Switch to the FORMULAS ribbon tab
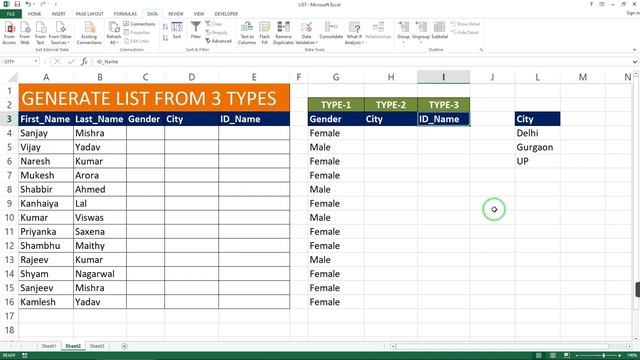 coord(125,14)
